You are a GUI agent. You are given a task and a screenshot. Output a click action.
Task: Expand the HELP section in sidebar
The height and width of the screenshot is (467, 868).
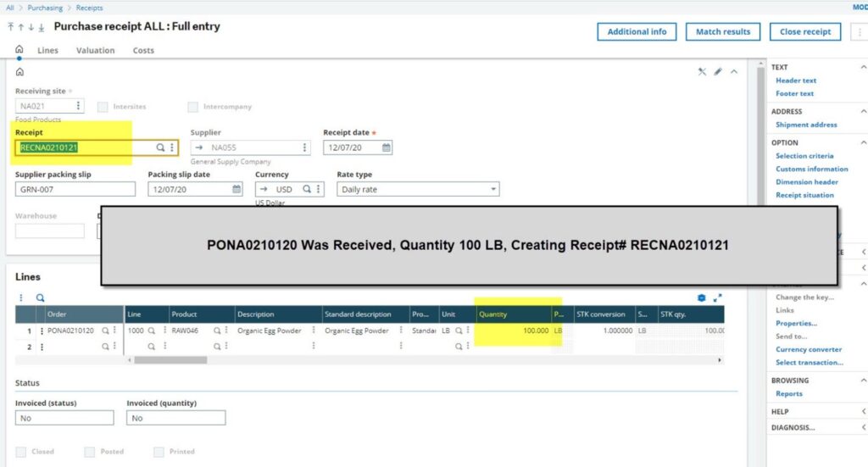pyautogui.click(x=863, y=412)
